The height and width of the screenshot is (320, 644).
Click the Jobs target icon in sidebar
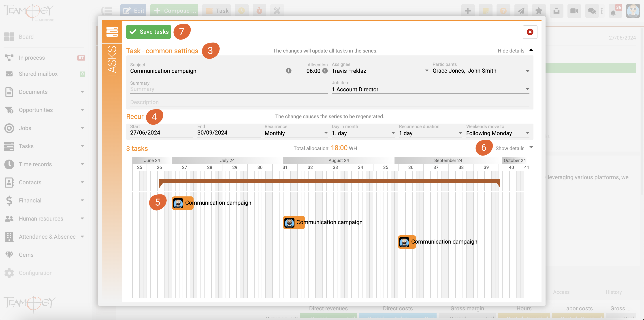click(x=9, y=128)
